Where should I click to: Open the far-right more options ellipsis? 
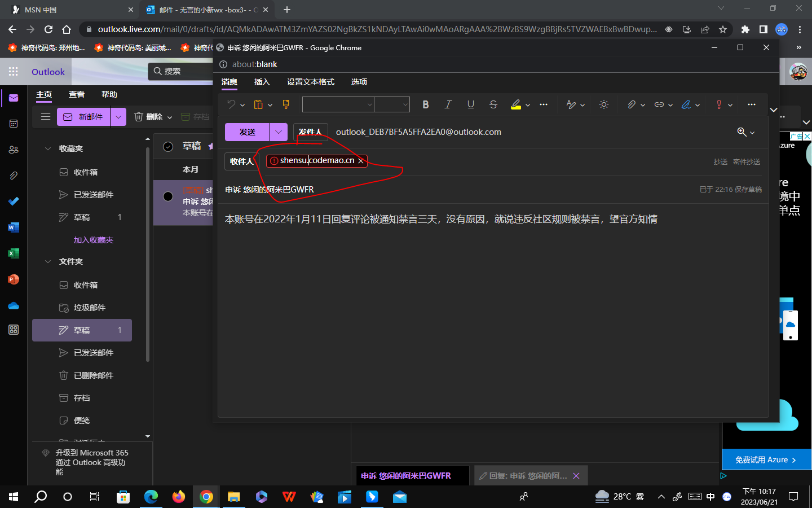(752, 104)
